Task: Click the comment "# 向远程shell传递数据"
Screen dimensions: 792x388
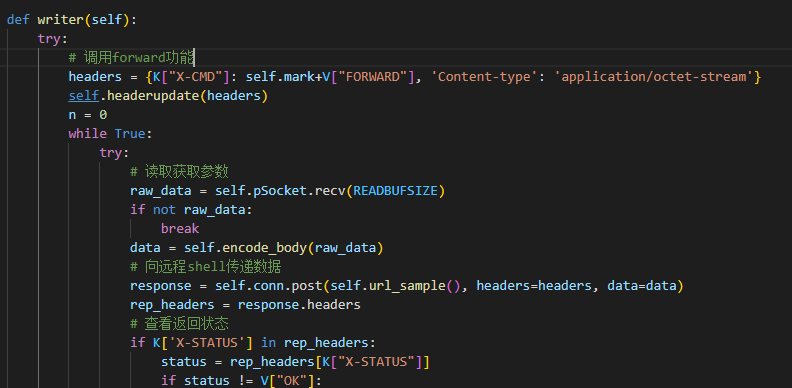Action: 206,267
